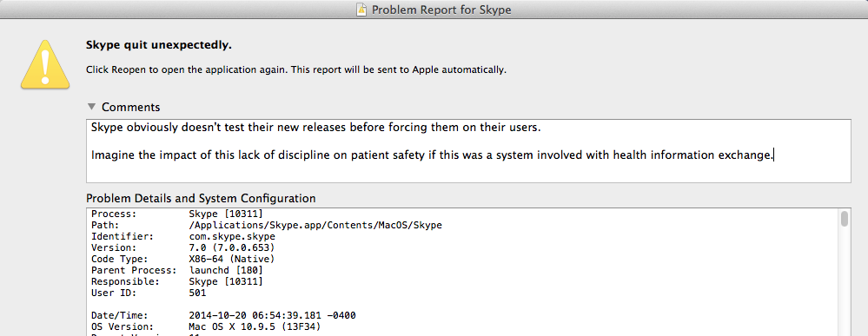Place cursor after 'health information exchange.'

click(774, 155)
